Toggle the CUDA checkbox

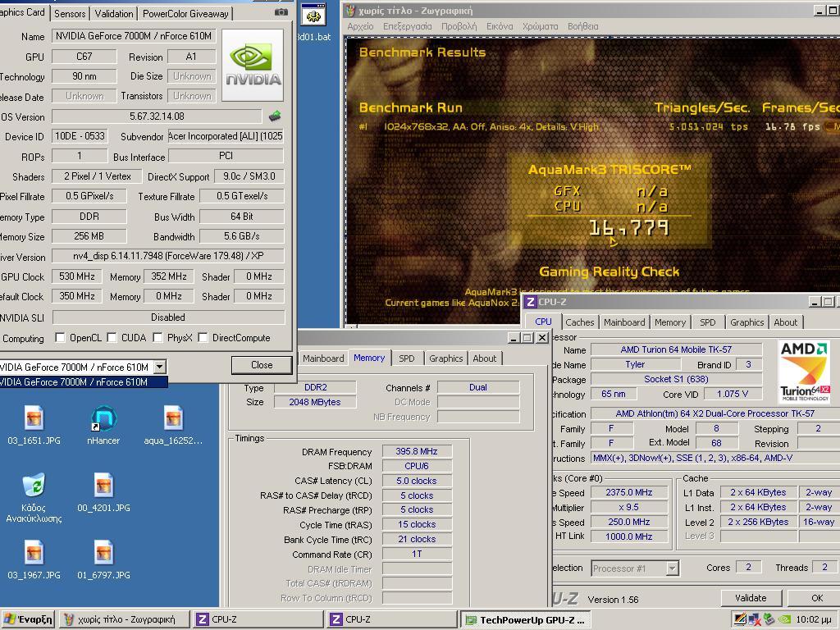tap(112, 337)
